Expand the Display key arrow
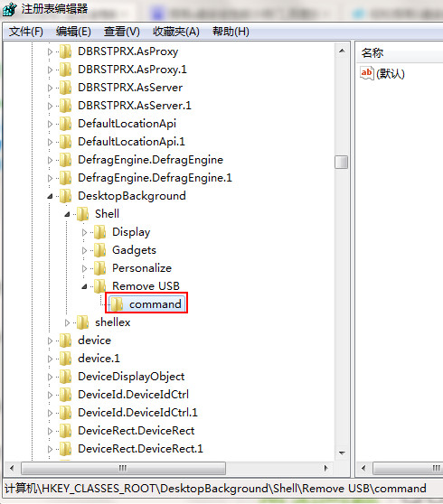Viewport: 443px width, 504px height. pos(84,232)
